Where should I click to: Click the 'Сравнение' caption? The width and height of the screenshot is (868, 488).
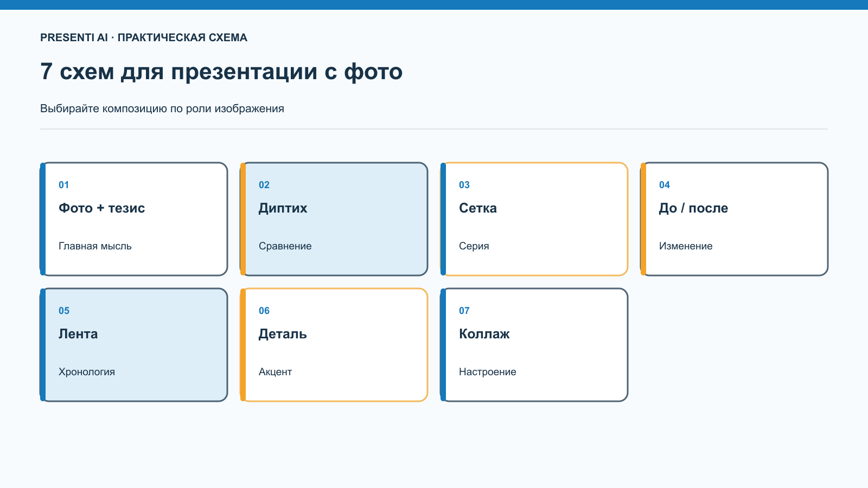click(x=285, y=246)
